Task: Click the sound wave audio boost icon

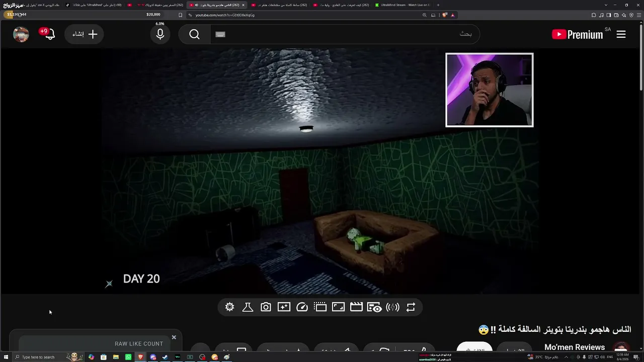Action: click(x=392, y=307)
